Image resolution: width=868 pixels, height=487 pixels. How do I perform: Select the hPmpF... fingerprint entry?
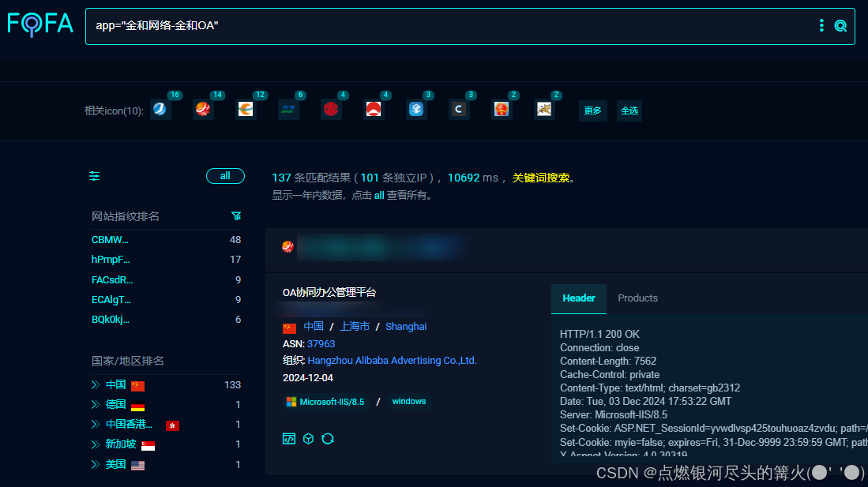pos(111,260)
